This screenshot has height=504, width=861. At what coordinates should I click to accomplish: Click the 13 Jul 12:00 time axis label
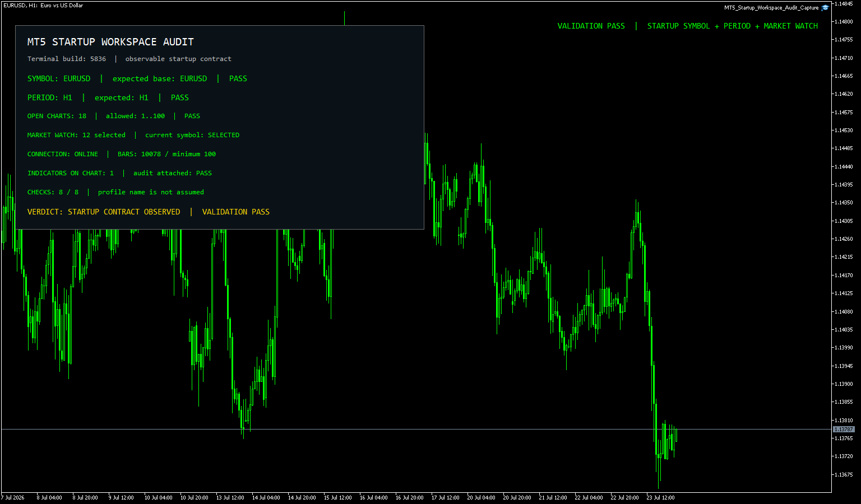coord(230,498)
